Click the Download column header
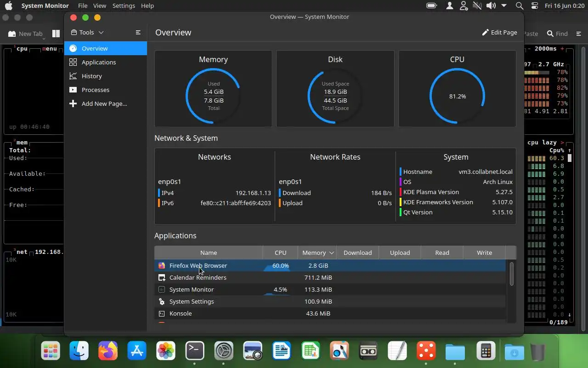This screenshot has height=368, width=588. click(x=357, y=253)
